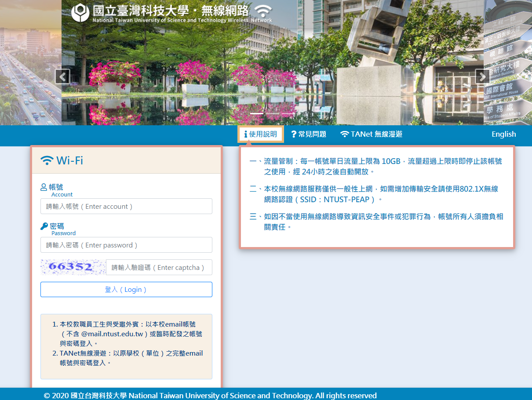Go to next carousel slide arrow
Viewport: 532px width, 400px height.
pos(483,76)
